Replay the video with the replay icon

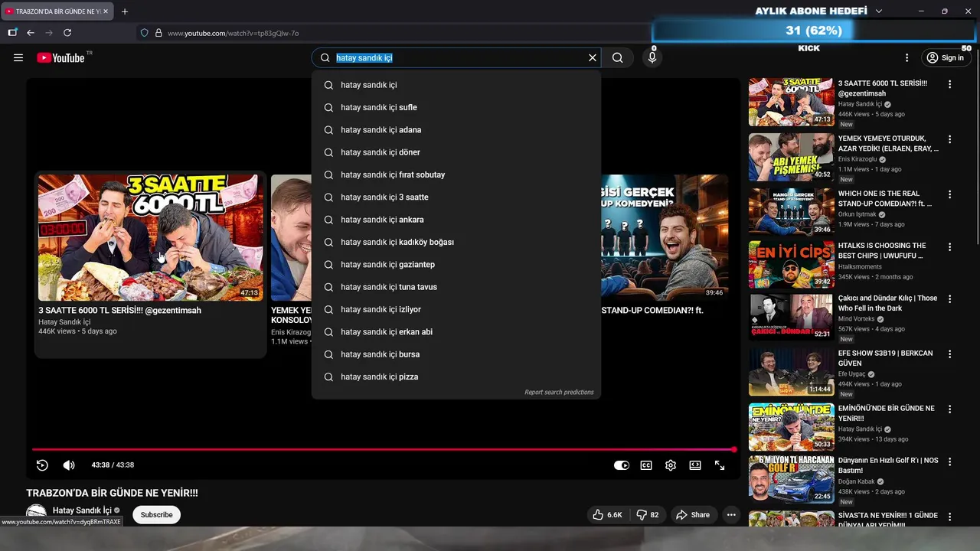point(43,465)
